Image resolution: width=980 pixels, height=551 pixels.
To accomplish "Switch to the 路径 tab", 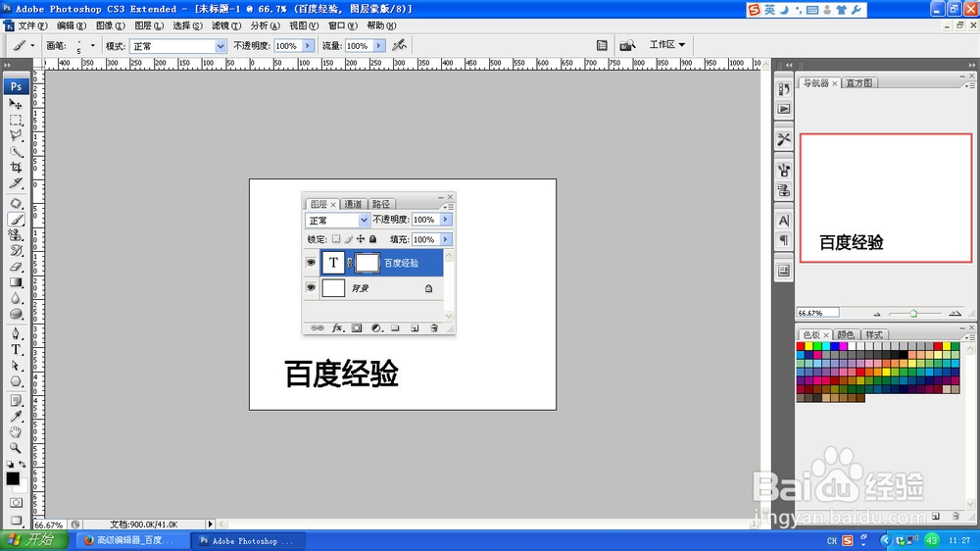I will tap(381, 204).
